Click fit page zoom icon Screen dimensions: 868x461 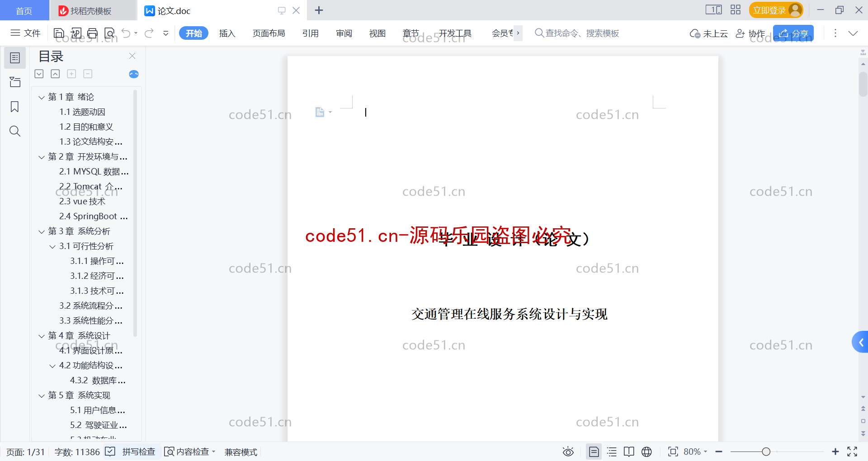click(x=673, y=452)
